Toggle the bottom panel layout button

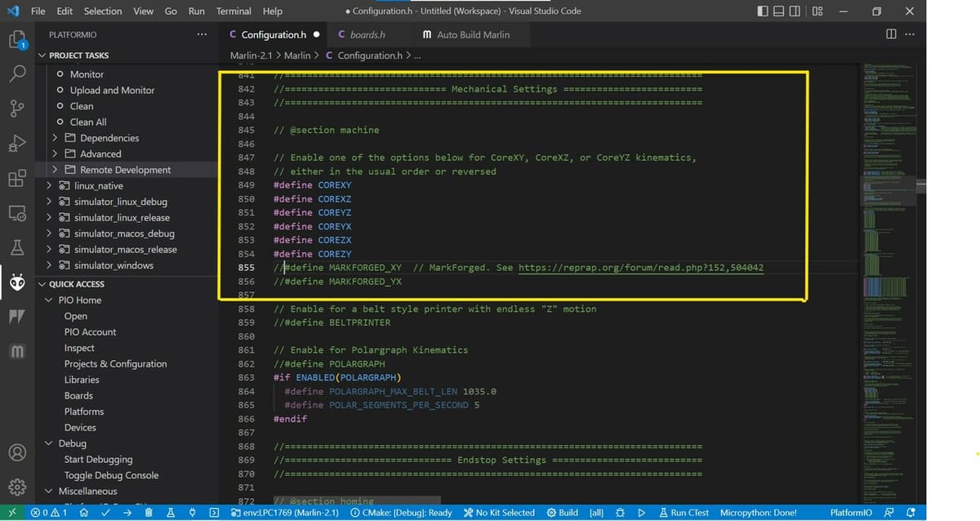point(779,11)
